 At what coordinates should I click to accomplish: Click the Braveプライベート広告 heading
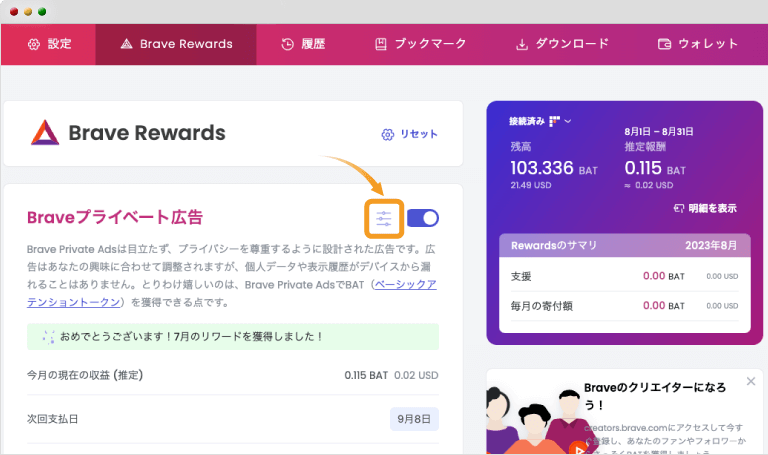click(x=115, y=217)
